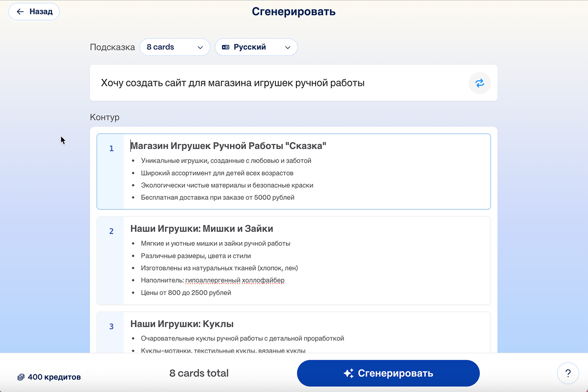This screenshot has height=392, width=588.
Task: Click bullet Наполнитель: гипоаллергенный холлофайбер
Action: click(x=213, y=280)
